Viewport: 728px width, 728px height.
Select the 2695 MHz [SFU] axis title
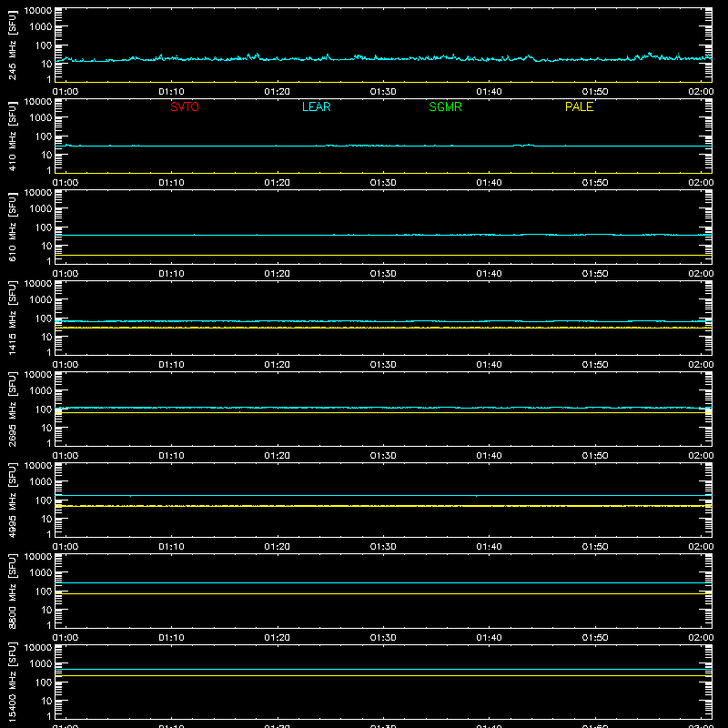[12, 409]
